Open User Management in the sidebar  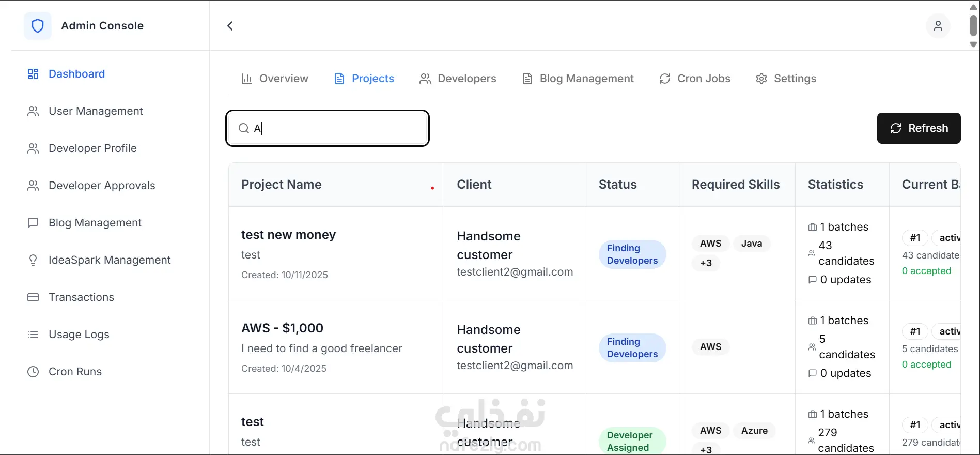click(x=96, y=111)
